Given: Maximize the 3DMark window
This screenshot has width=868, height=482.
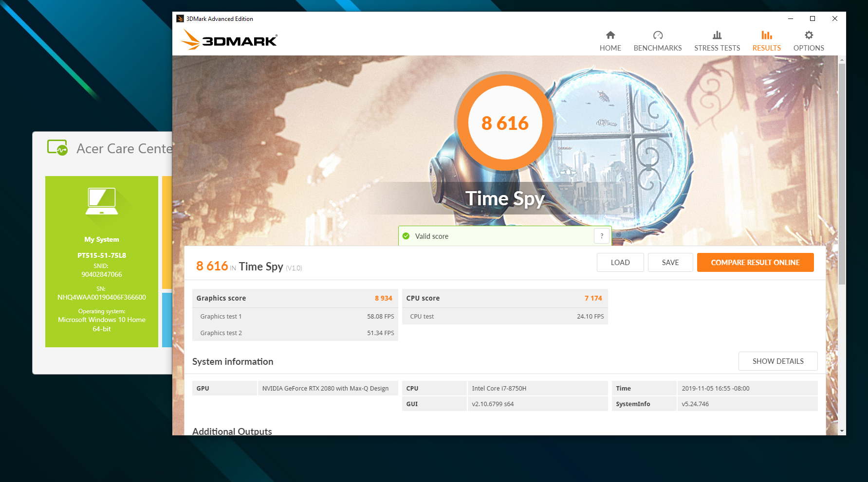Looking at the screenshot, I should click(x=813, y=18).
